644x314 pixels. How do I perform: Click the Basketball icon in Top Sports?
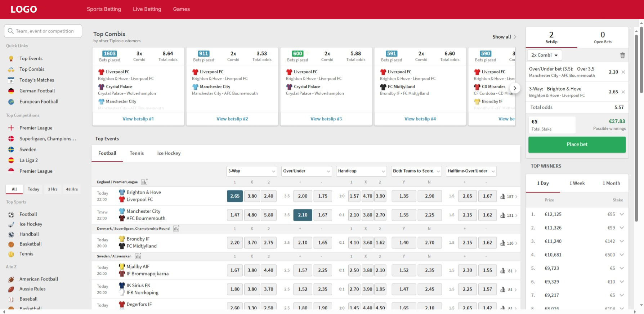[x=11, y=244]
